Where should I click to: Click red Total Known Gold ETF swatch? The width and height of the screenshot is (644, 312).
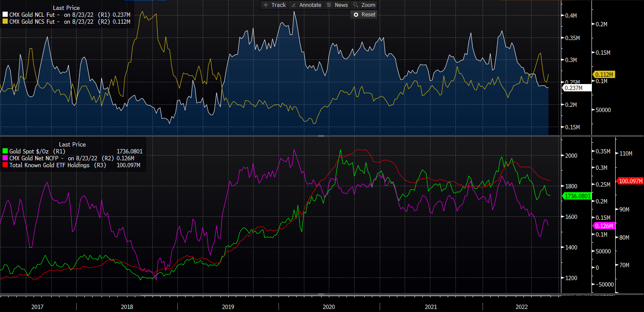[x=5, y=165]
